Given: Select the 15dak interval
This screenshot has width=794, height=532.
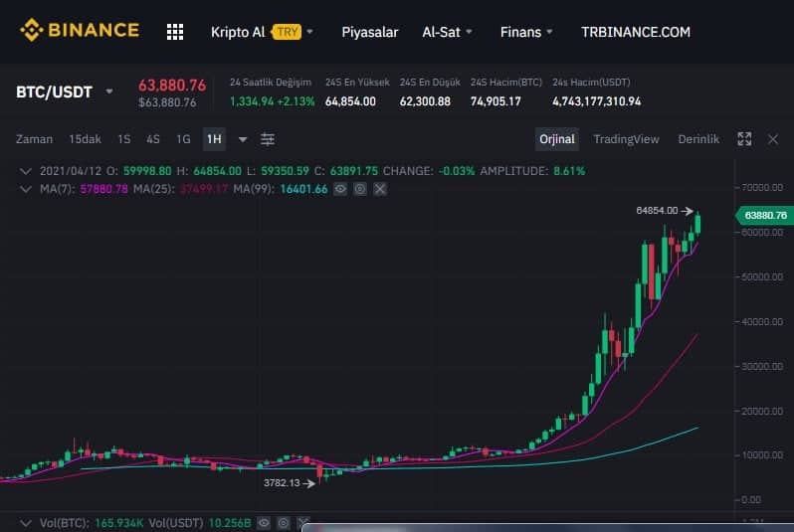Looking at the screenshot, I should tap(86, 139).
